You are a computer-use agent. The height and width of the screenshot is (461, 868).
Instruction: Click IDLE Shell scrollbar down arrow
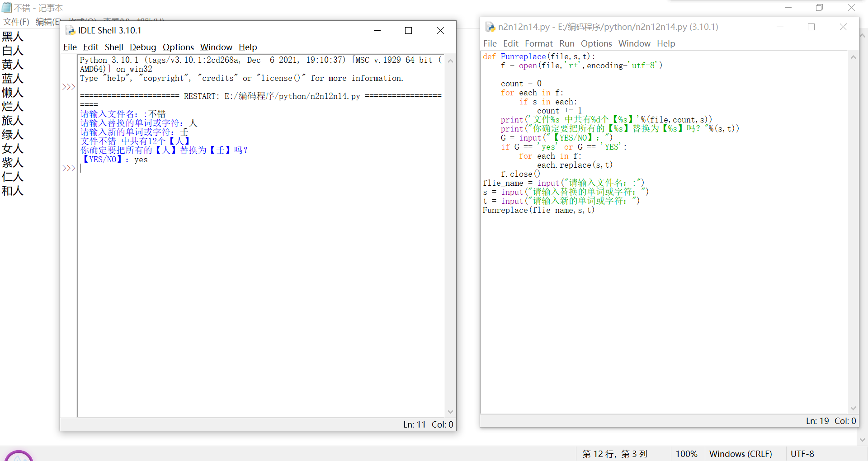[450, 412]
